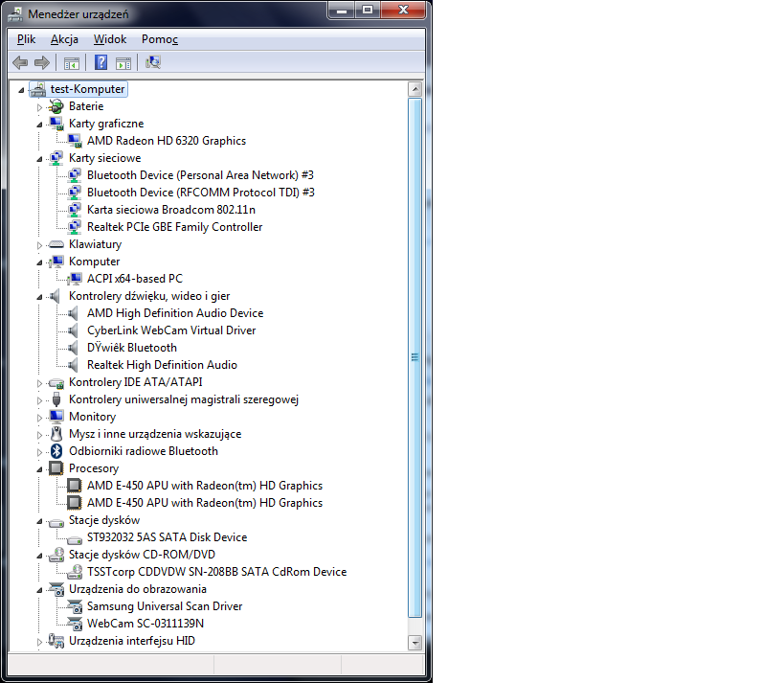Minimize the Menedżer urządzeń window

[342, 10]
